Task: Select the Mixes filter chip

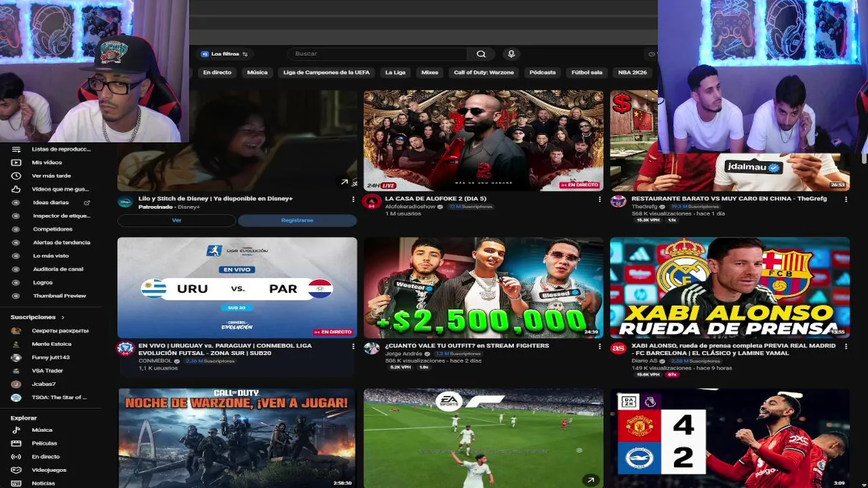Action: pyautogui.click(x=430, y=73)
